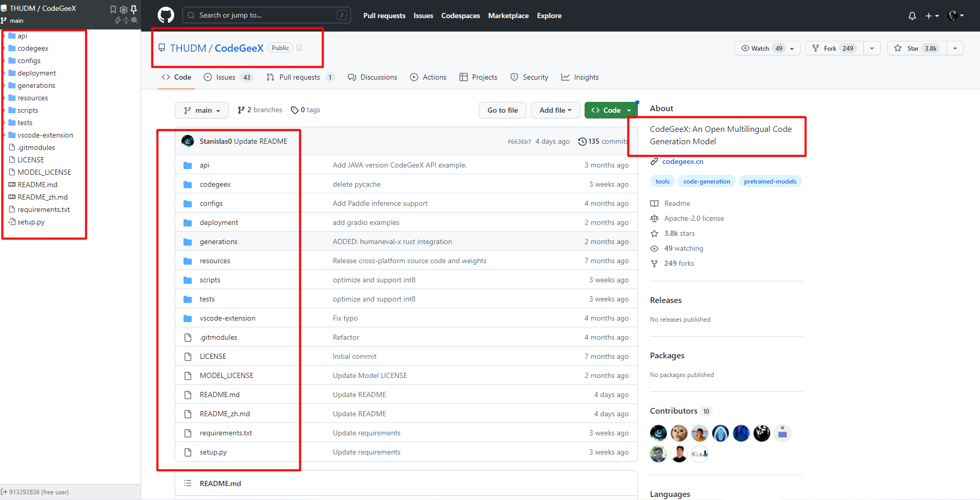Open the code-generation topic tag
The image size is (980, 500).
click(x=707, y=181)
